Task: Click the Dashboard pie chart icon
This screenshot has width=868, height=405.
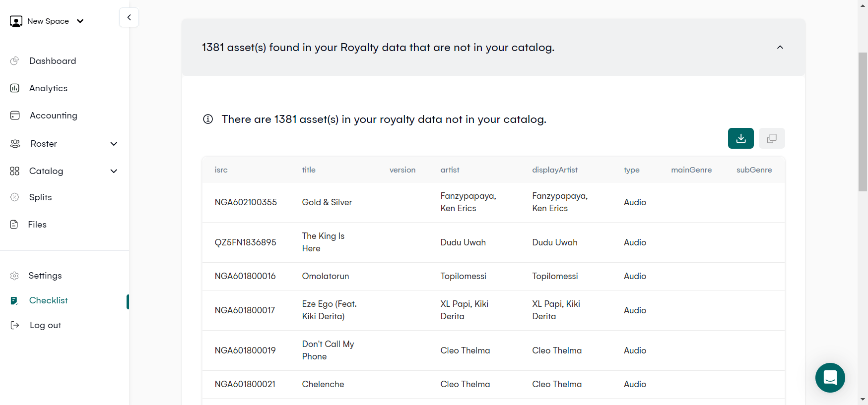Action: pos(15,61)
